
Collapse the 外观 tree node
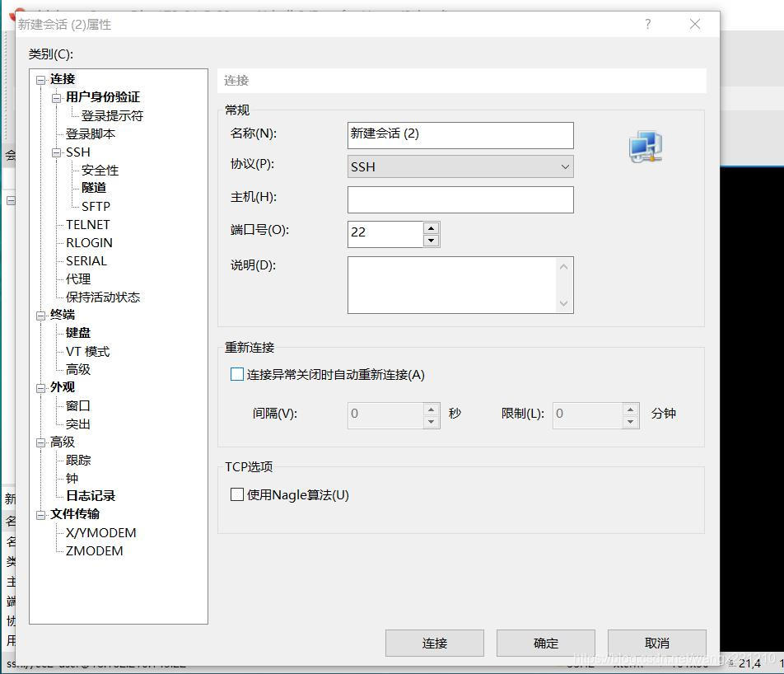click(40, 388)
